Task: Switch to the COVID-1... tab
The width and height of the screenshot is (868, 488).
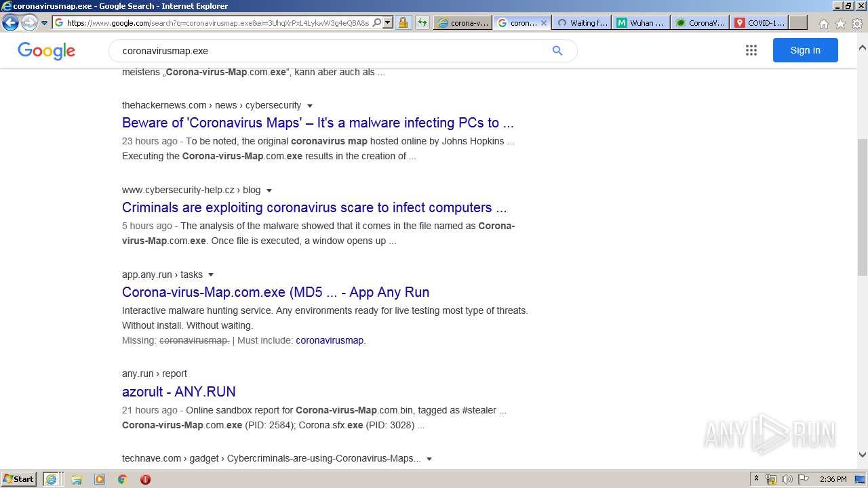Action: 759,22
